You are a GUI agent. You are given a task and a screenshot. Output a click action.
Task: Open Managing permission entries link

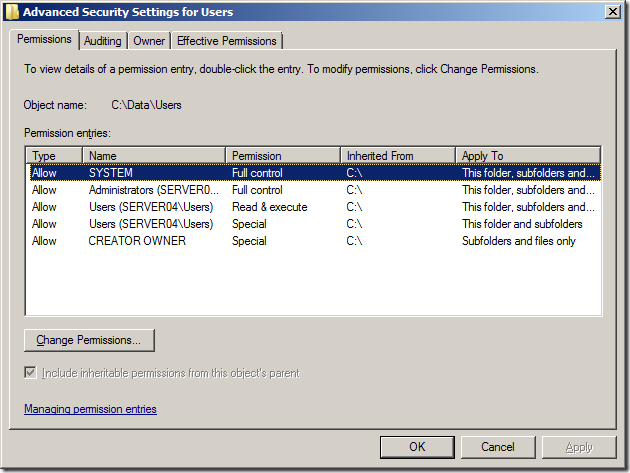[x=90, y=409]
